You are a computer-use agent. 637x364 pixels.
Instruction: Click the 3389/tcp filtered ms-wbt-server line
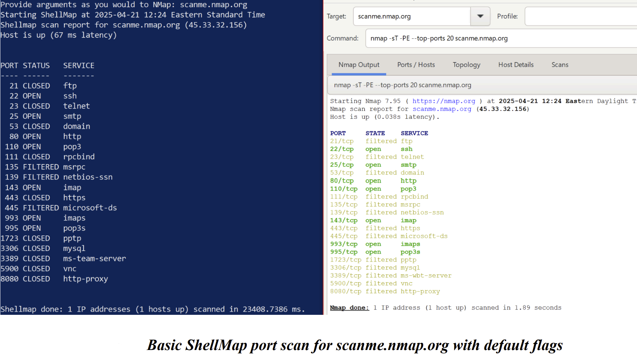[x=391, y=276]
